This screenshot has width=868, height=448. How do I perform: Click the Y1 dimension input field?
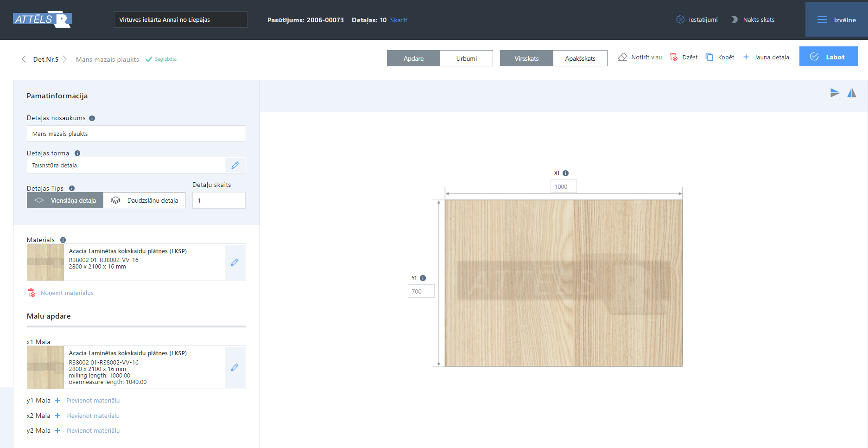(421, 291)
